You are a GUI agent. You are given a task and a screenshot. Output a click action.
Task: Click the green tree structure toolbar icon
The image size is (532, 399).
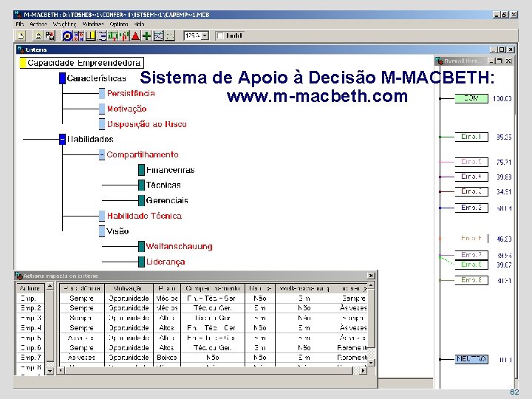click(x=113, y=35)
